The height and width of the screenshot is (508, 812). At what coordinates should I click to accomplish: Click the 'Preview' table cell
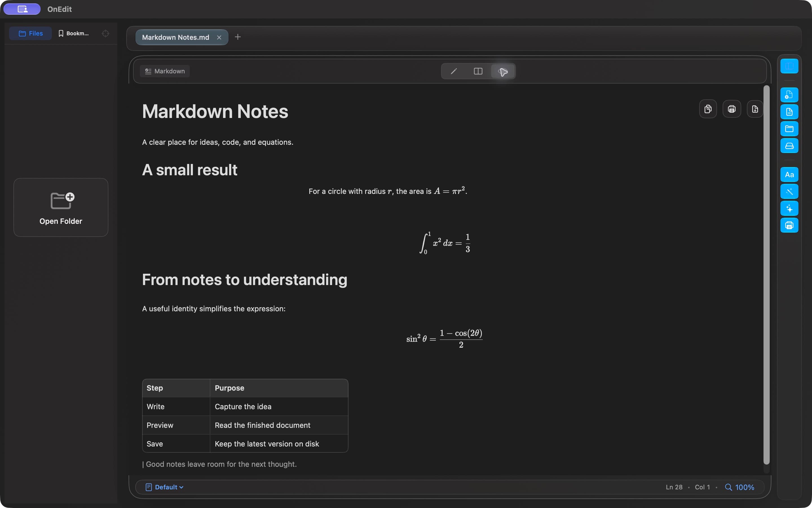176,425
